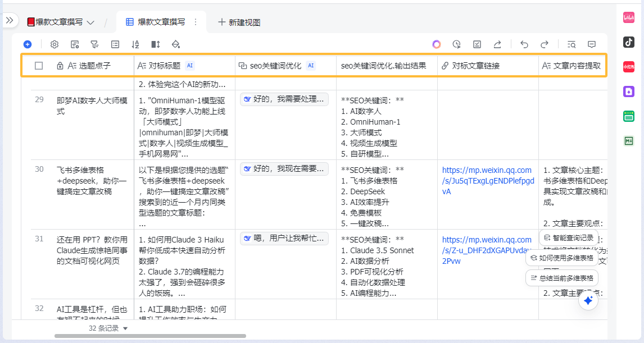Click the 如何使用多维表格 suggestion button

pyautogui.click(x=562, y=258)
